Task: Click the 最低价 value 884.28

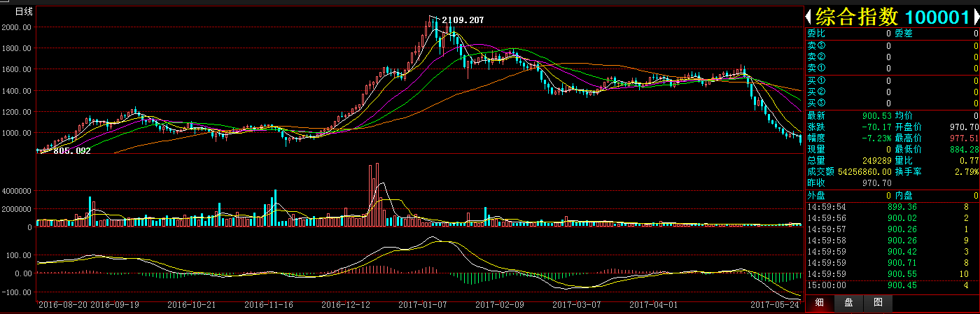Action: (965, 149)
